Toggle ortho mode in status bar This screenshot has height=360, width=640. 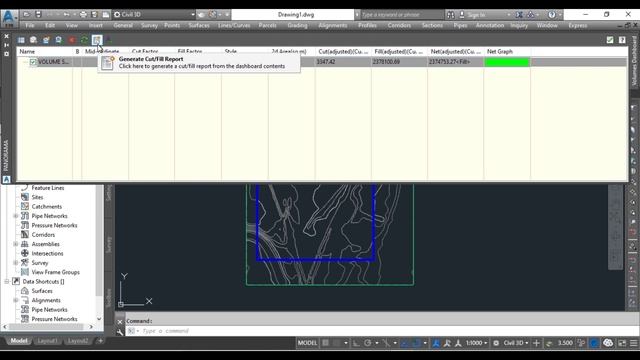point(356,343)
